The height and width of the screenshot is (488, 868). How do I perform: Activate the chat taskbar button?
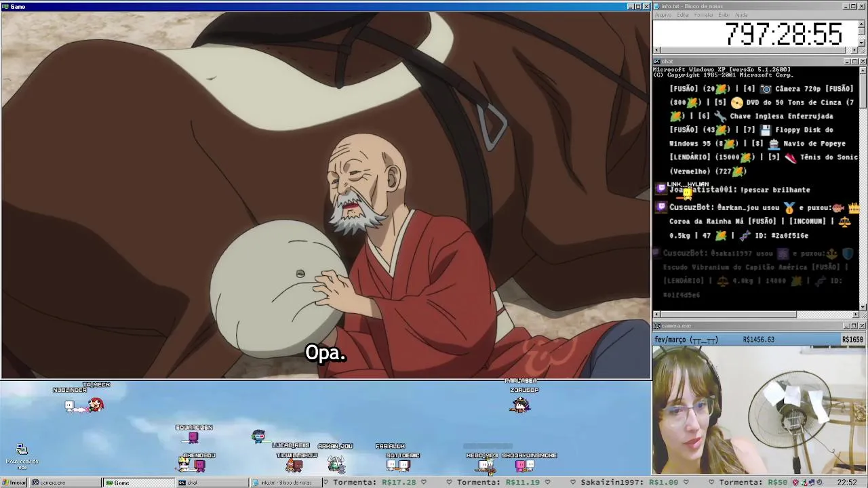coord(211,483)
